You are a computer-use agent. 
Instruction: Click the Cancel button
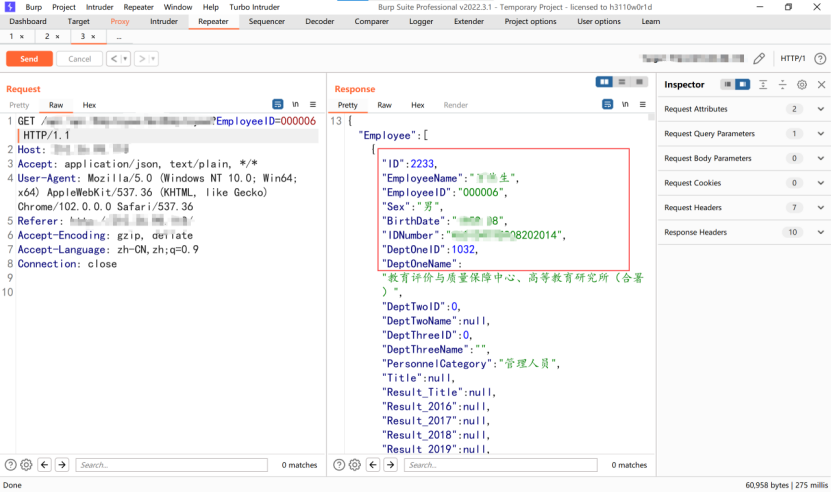(x=79, y=59)
